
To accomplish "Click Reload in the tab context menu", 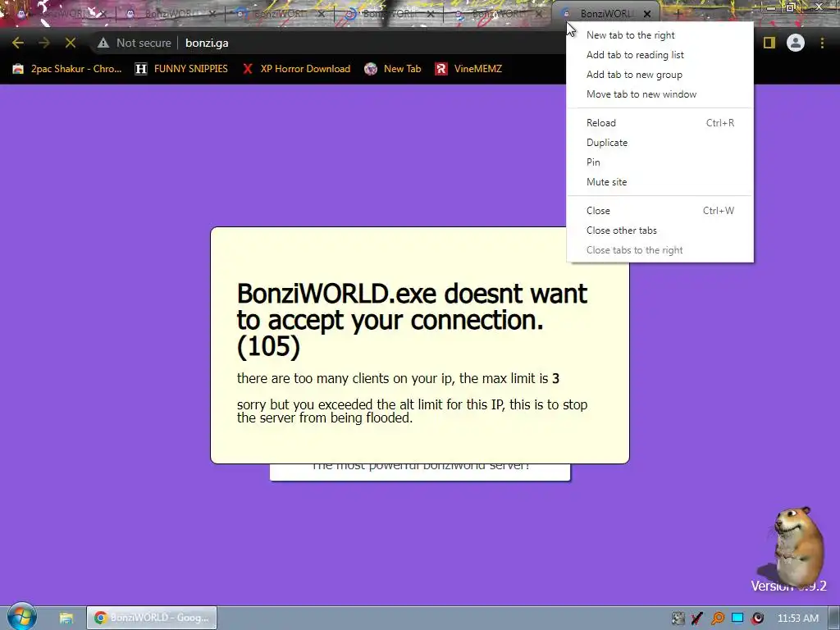I will [660, 123].
